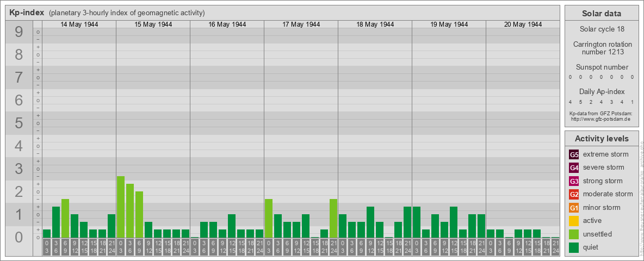Click the Kp scale number '0'
Image resolution: width=644 pixels, height=261 pixels.
coord(19,237)
